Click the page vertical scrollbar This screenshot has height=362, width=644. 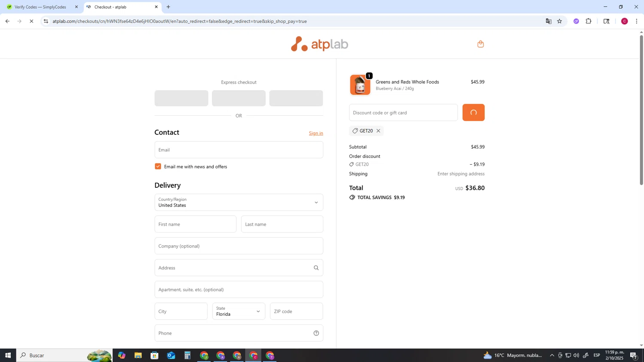(641, 110)
